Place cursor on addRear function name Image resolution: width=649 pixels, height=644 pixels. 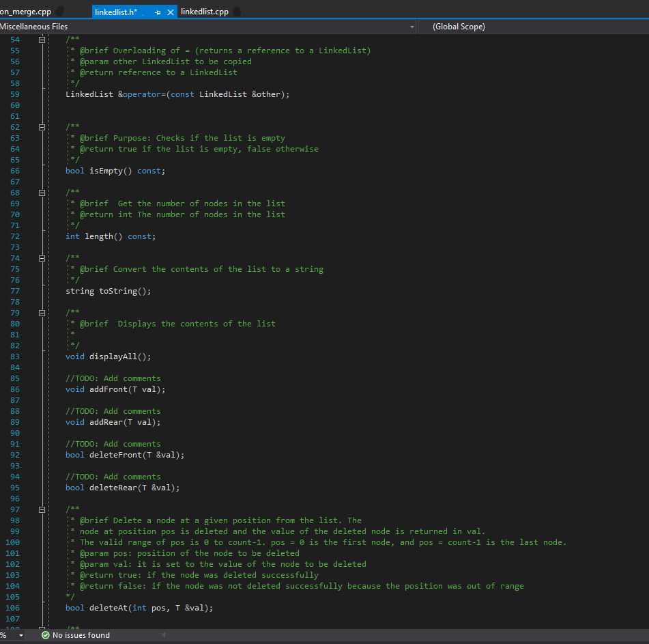[x=106, y=422]
